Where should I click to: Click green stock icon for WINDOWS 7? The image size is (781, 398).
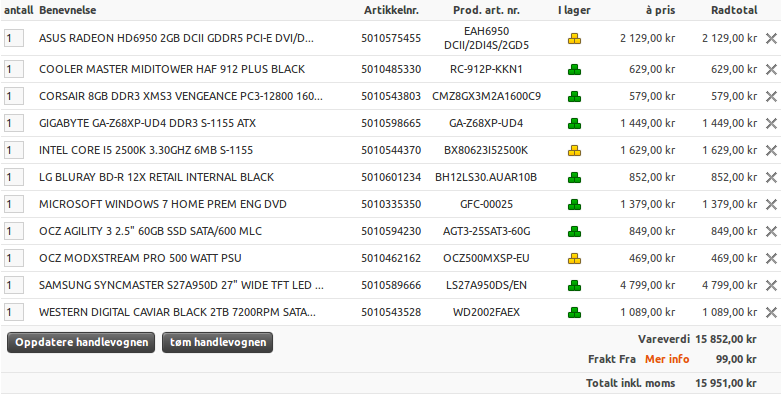pyautogui.click(x=574, y=204)
